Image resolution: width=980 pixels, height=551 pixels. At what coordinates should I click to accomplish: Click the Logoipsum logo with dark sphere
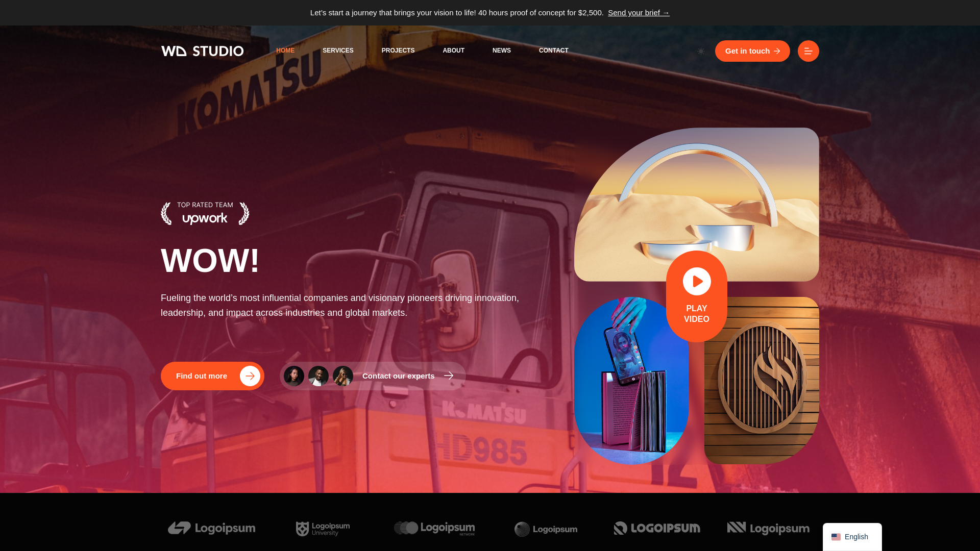[x=546, y=529]
